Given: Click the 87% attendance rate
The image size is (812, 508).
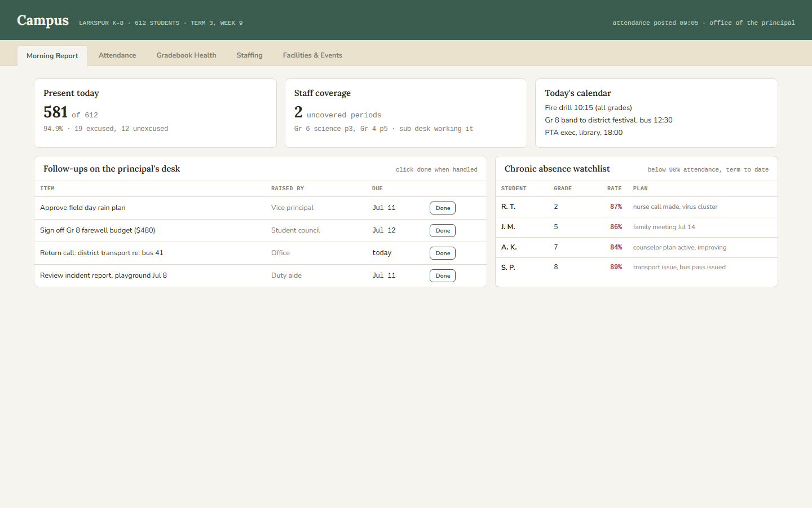Looking at the screenshot, I should tap(616, 207).
